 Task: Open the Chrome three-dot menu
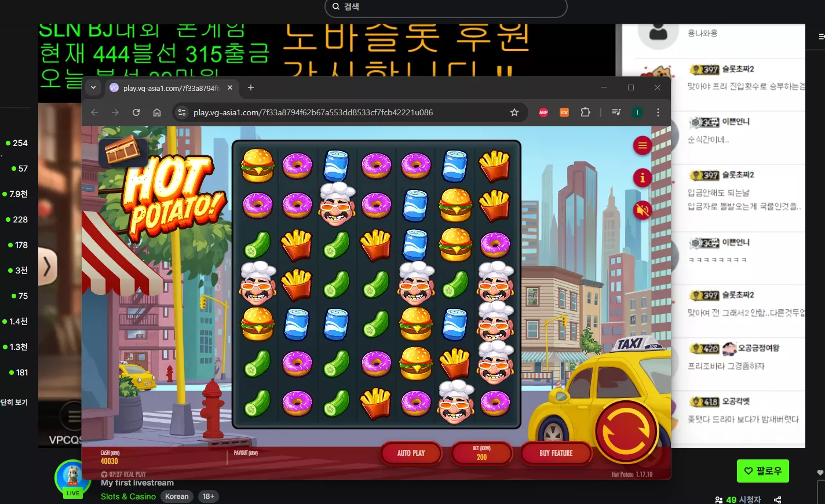pos(658,112)
